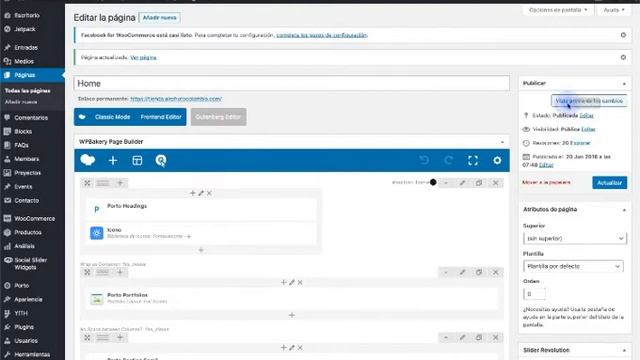This screenshot has height=360, width=640.
Task: Click the page title field Home
Action: coord(291,84)
